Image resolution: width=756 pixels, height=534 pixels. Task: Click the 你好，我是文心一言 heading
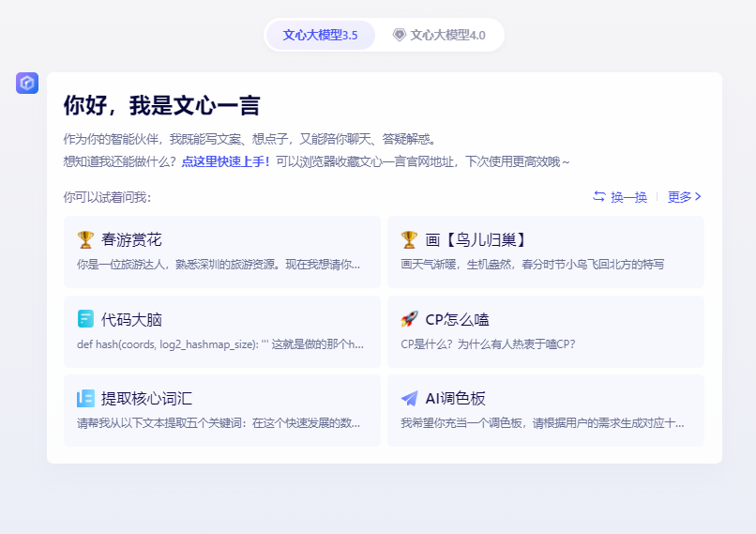[x=162, y=105]
